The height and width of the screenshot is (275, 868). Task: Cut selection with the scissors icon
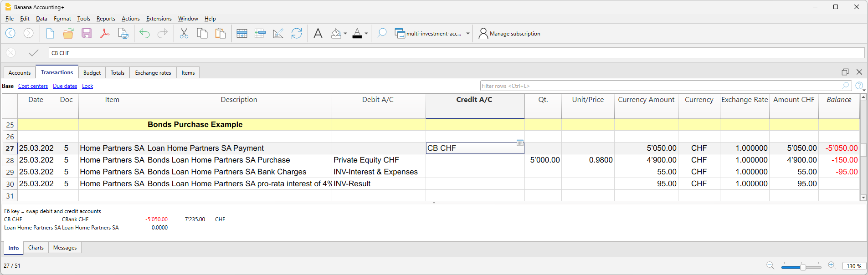tap(184, 33)
